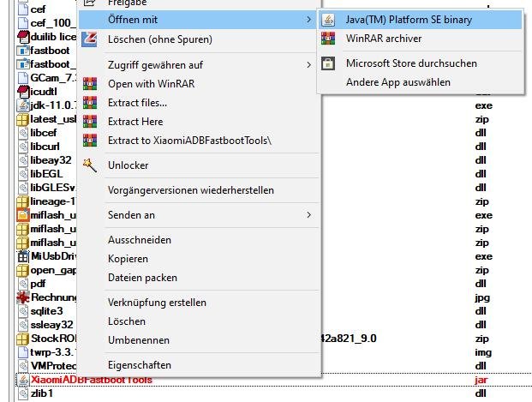Click the duilib license file icon
Screen dimensions: 532x402
point(23,37)
